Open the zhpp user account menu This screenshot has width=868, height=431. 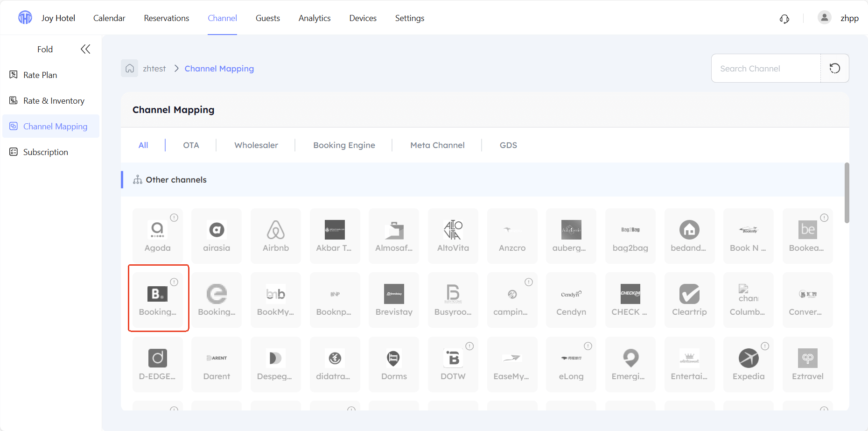[838, 18]
